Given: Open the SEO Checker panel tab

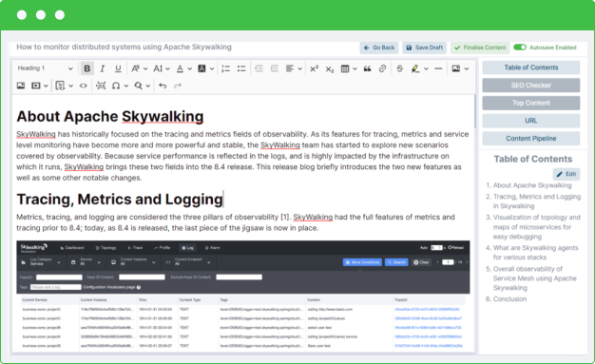Looking at the screenshot, I should click(x=531, y=85).
